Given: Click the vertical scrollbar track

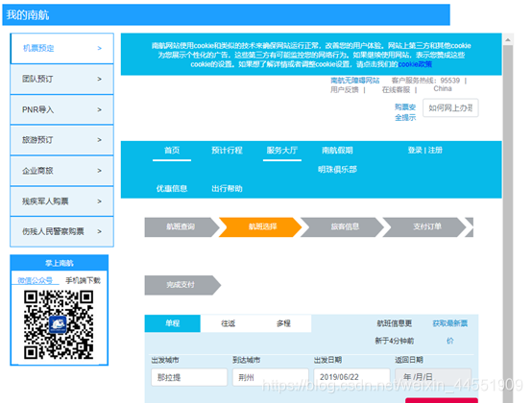Looking at the screenshot, I should coord(508,224).
